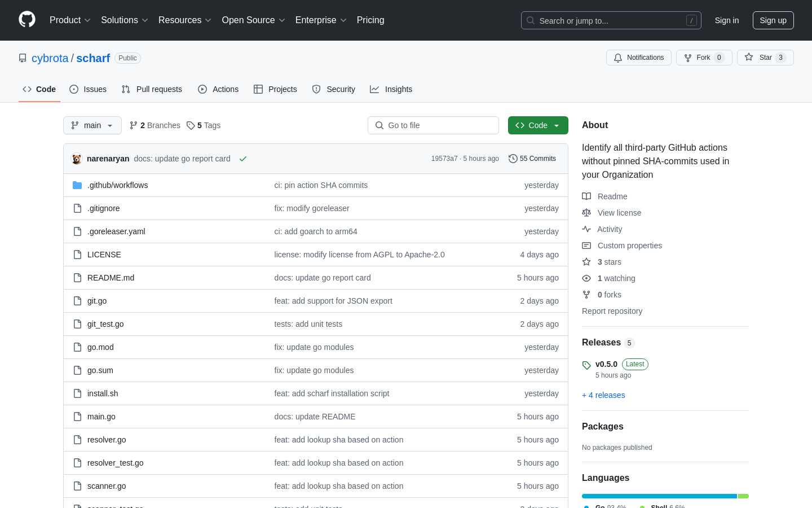
Task: Click the fork icon beside 0 forks
Action: 586,295
